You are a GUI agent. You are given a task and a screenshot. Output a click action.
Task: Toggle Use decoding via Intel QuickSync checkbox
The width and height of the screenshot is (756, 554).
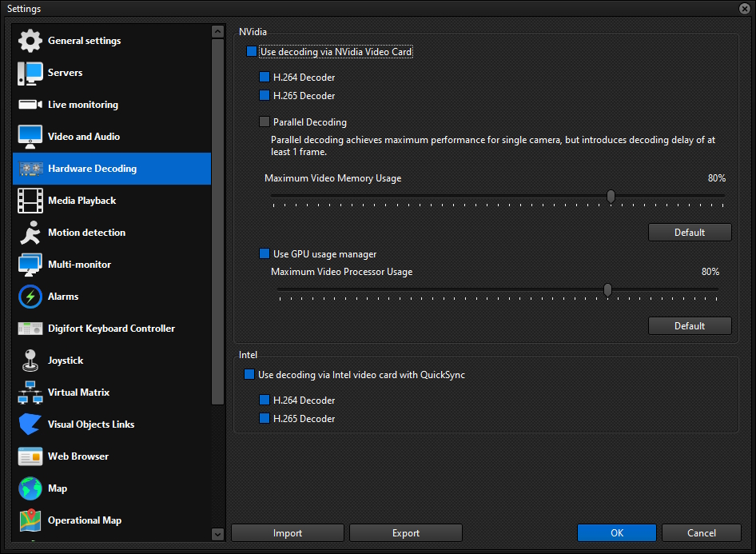click(x=249, y=375)
